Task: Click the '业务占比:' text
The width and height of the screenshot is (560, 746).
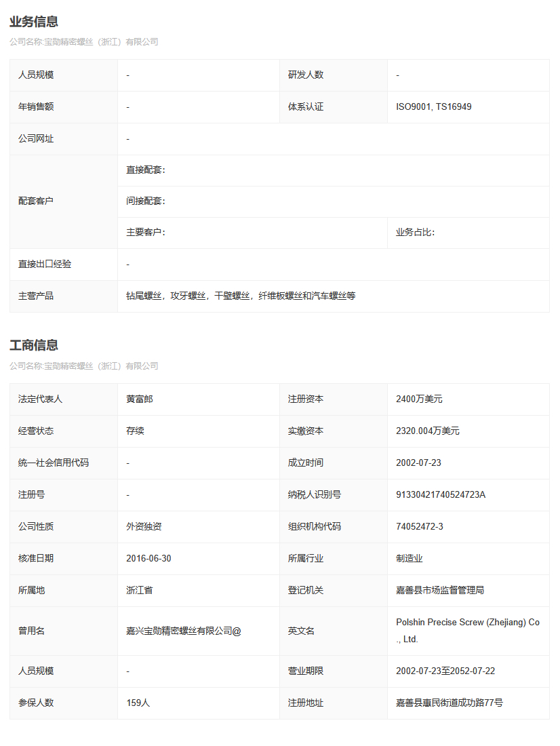Action: pyautogui.click(x=416, y=232)
